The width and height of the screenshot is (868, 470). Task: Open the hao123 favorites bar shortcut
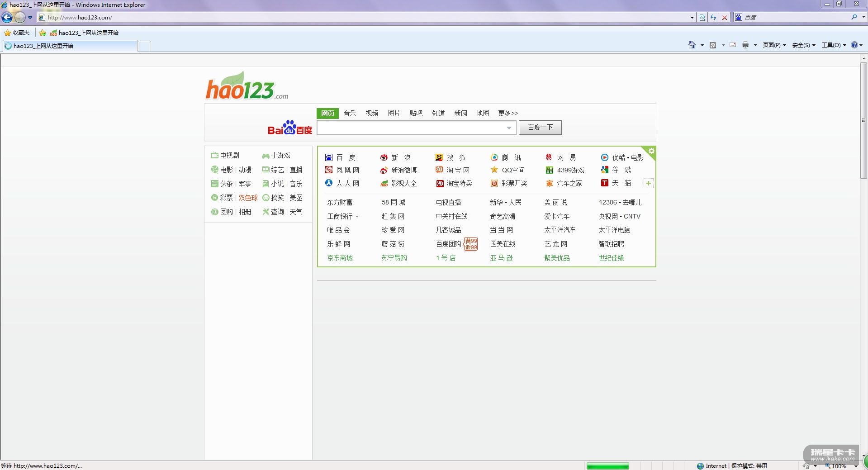point(84,33)
